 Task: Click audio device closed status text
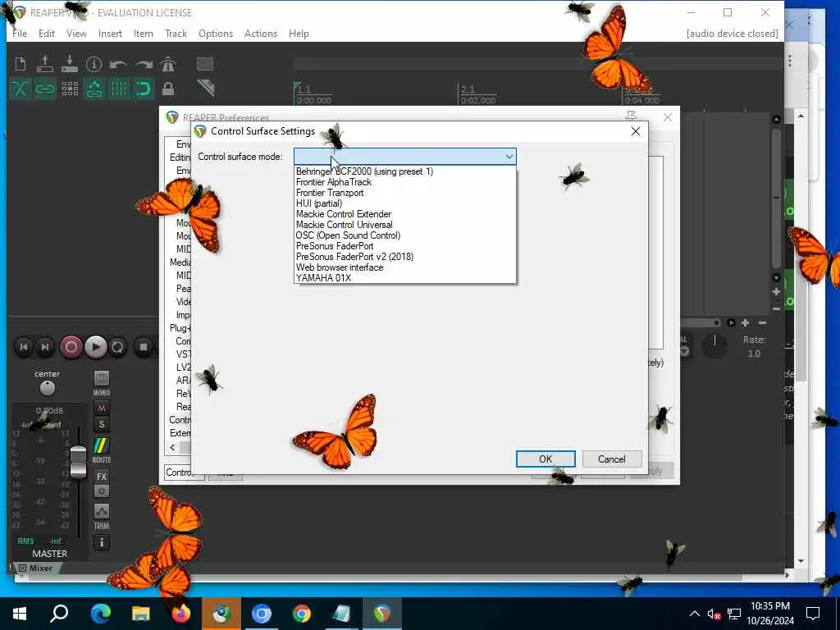tap(732, 33)
